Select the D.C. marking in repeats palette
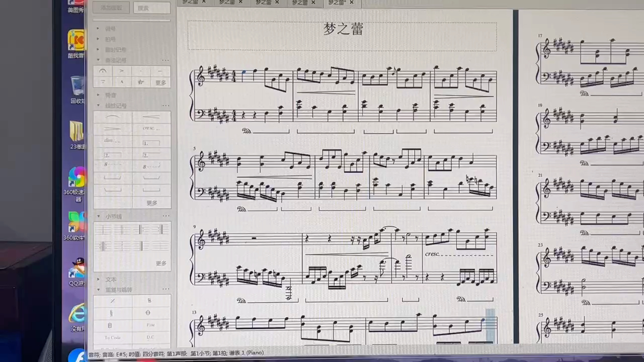The image size is (644, 362). [150, 337]
